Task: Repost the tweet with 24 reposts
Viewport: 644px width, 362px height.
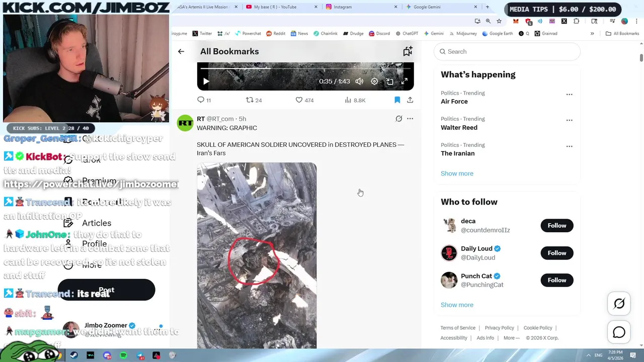Action: point(254,100)
